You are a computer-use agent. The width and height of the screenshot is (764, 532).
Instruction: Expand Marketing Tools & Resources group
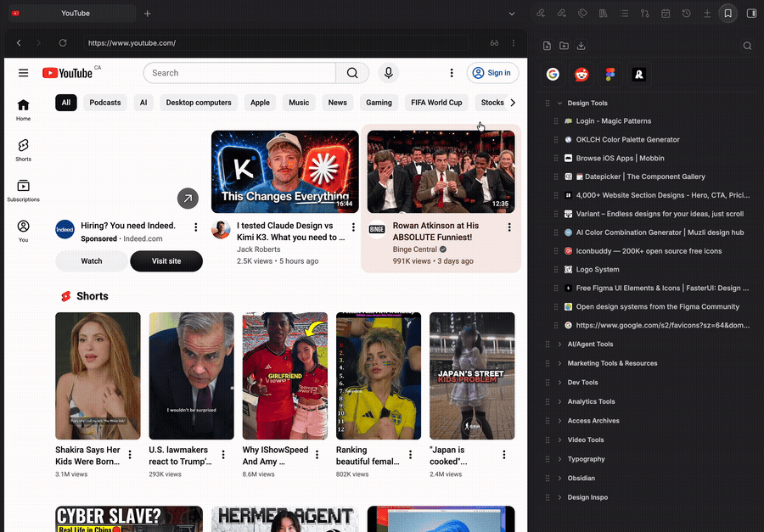[560, 363]
